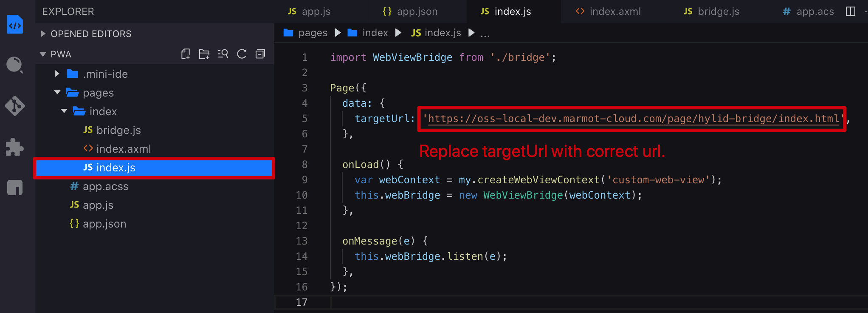Collapse all folders in explorer

(x=260, y=54)
